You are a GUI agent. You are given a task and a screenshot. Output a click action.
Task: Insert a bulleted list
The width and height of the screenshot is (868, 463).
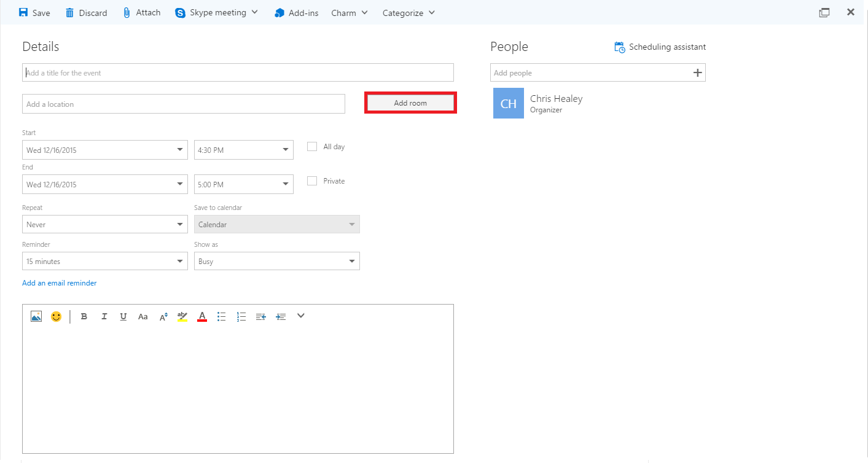tap(222, 317)
